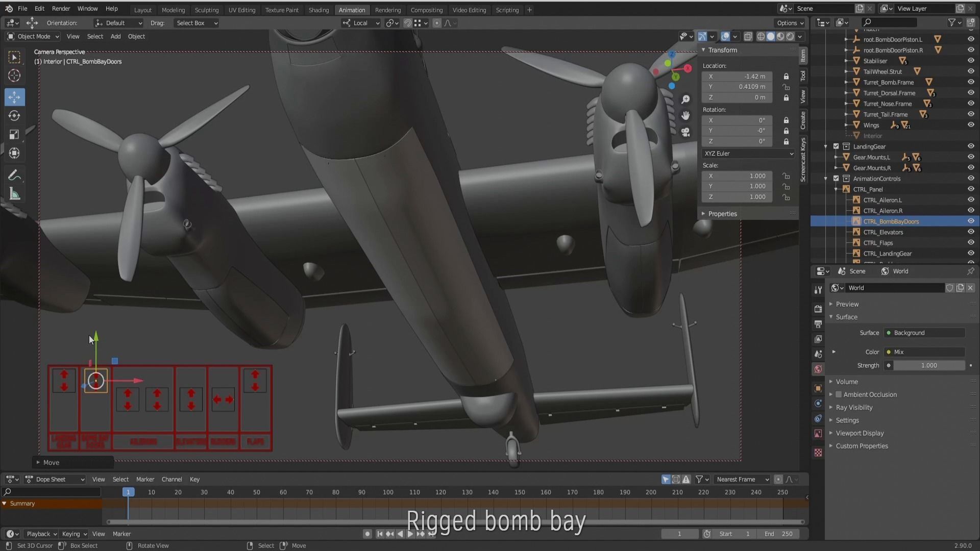Viewport: 980px width, 551px height.
Task: Click the camera view toggle icon
Action: (685, 132)
